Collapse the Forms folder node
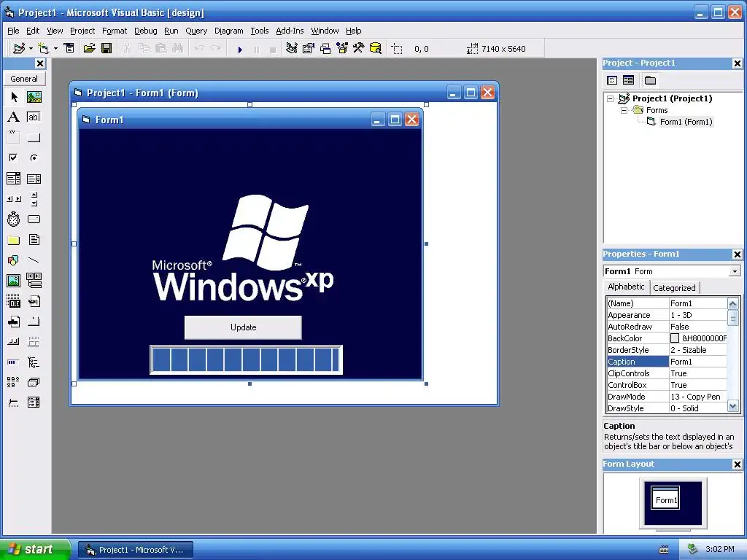The width and height of the screenshot is (747, 560). pyautogui.click(x=624, y=111)
